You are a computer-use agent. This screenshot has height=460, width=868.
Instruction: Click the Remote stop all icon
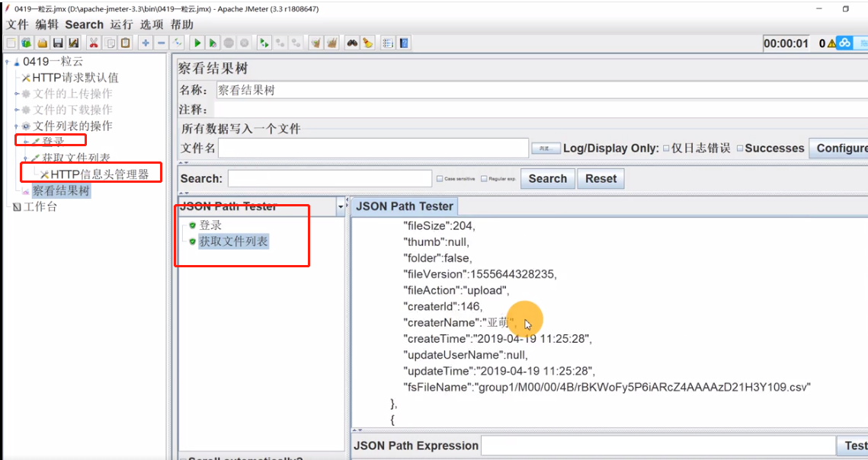[x=280, y=43]
